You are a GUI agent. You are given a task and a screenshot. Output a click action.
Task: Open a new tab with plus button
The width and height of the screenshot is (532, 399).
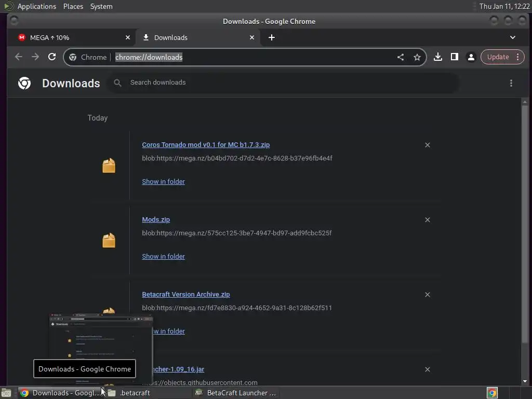[271, 37]
